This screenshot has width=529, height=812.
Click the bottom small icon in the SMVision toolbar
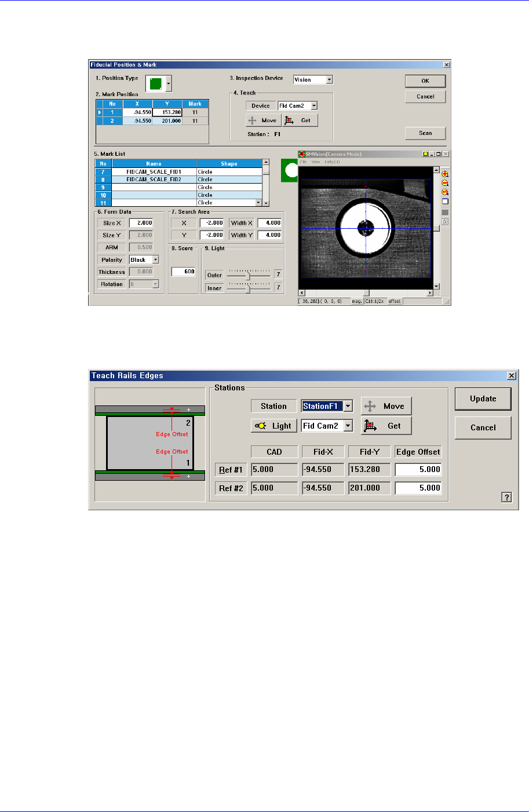pos(445,221)
